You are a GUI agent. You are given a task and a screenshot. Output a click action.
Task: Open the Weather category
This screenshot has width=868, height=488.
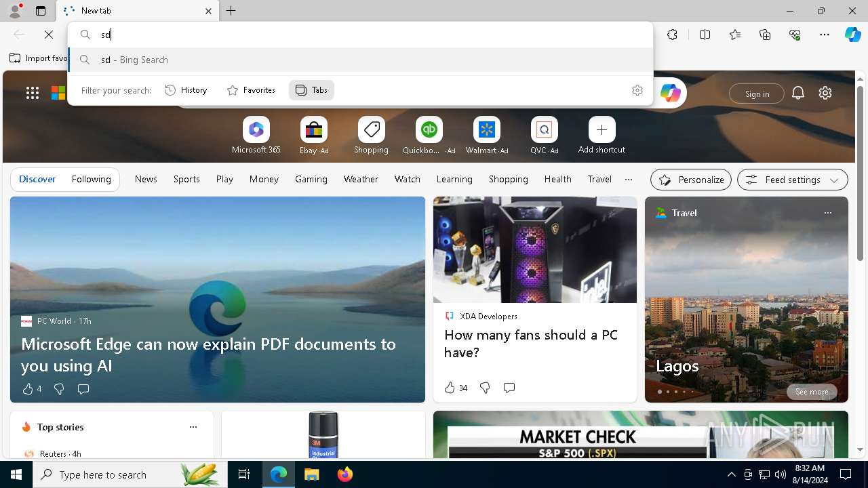pyautogui.click(x=361, y=180)
